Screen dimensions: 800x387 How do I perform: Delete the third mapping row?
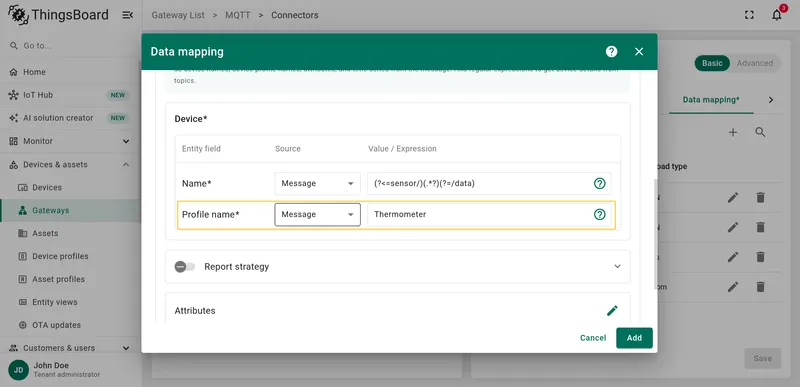coord(761,257)
